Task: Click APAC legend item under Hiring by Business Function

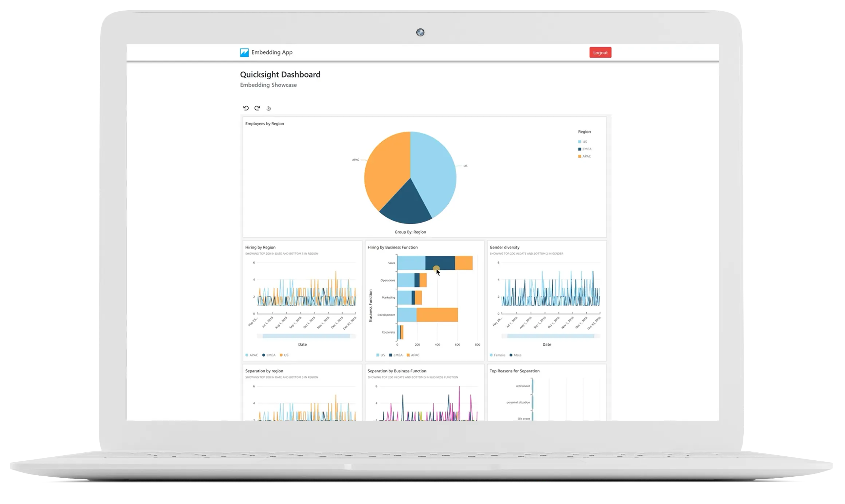Action: 413,355
